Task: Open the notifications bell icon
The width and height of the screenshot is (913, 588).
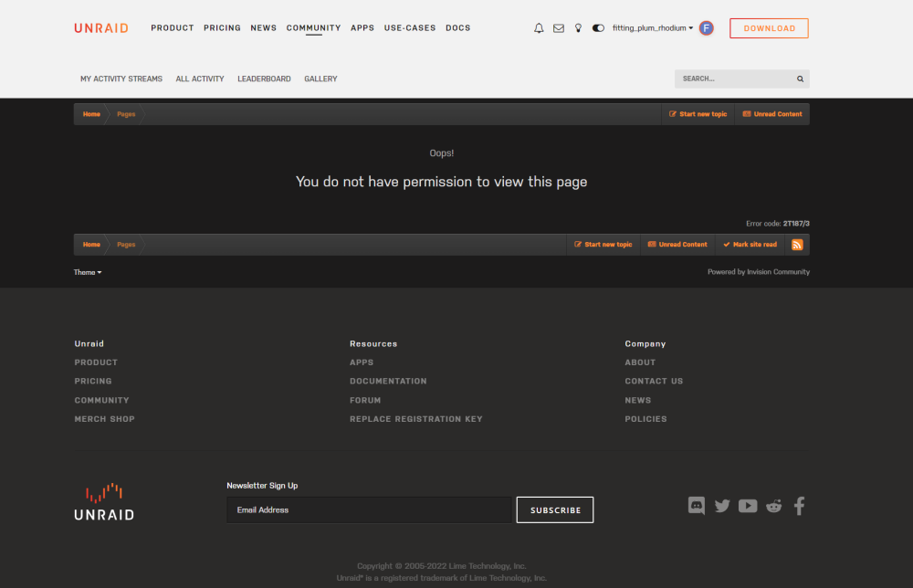Action: point(539,28)
